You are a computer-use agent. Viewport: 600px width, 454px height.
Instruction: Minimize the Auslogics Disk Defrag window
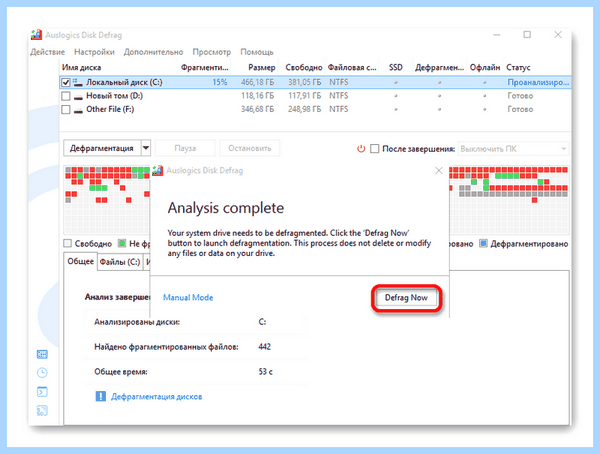pyautogui.click(x=497, y=35)
